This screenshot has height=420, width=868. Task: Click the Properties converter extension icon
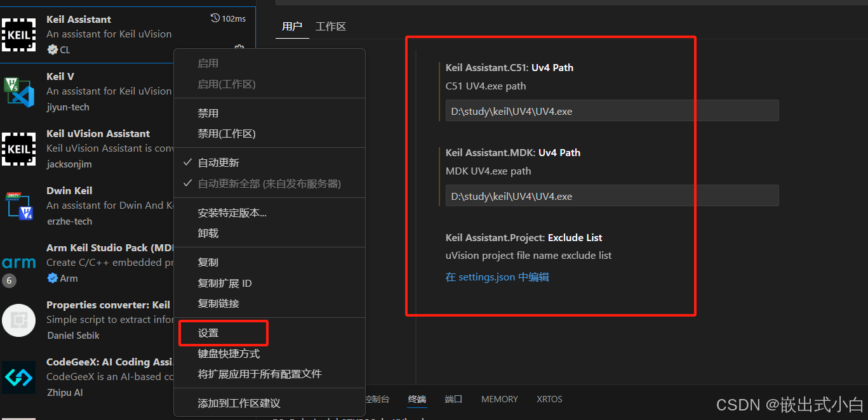coord(18,320)
